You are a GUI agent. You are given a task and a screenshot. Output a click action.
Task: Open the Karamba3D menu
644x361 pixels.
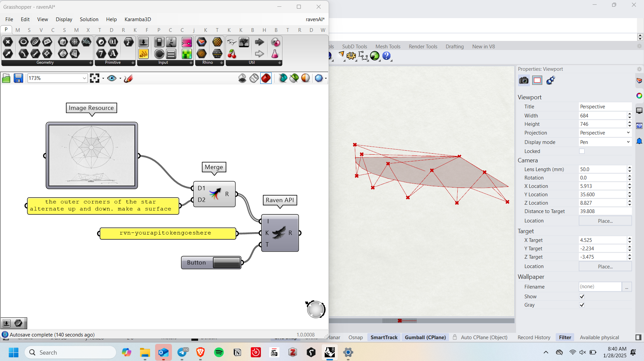click(x=138, y=19)
